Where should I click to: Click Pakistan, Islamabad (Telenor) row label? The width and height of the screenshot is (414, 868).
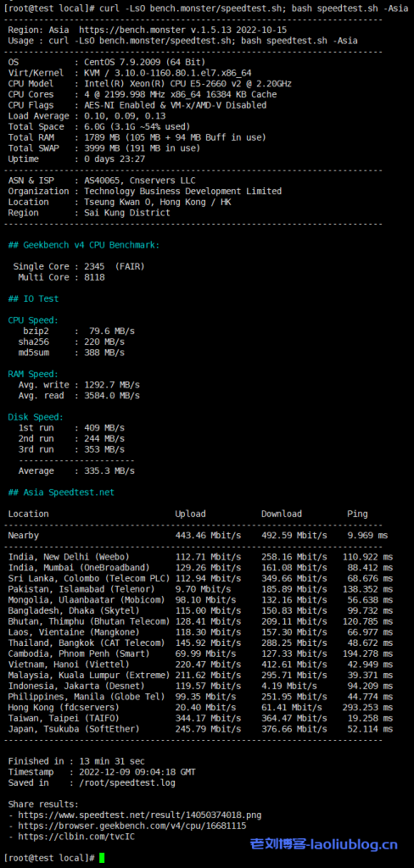coord(81,589)
